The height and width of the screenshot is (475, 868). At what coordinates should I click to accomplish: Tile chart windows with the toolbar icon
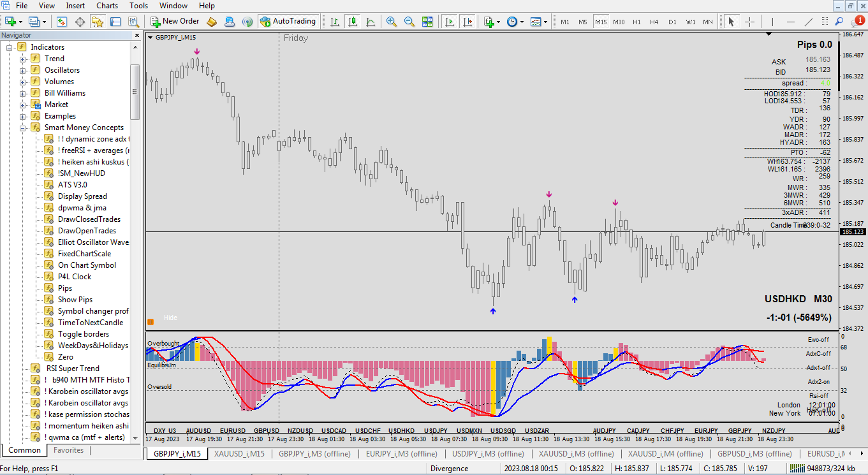pos(427,22)
